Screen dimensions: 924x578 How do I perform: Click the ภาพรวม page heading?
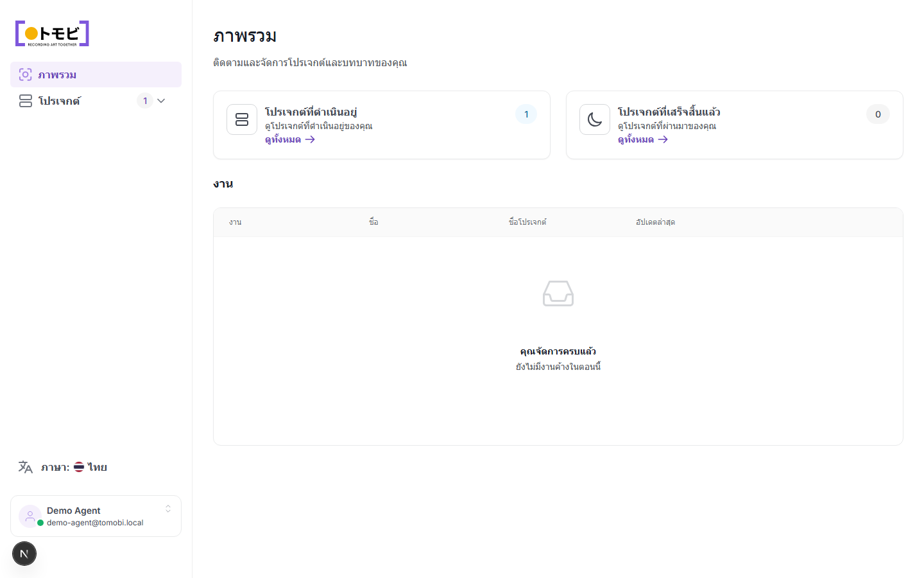tap(244, 36)
